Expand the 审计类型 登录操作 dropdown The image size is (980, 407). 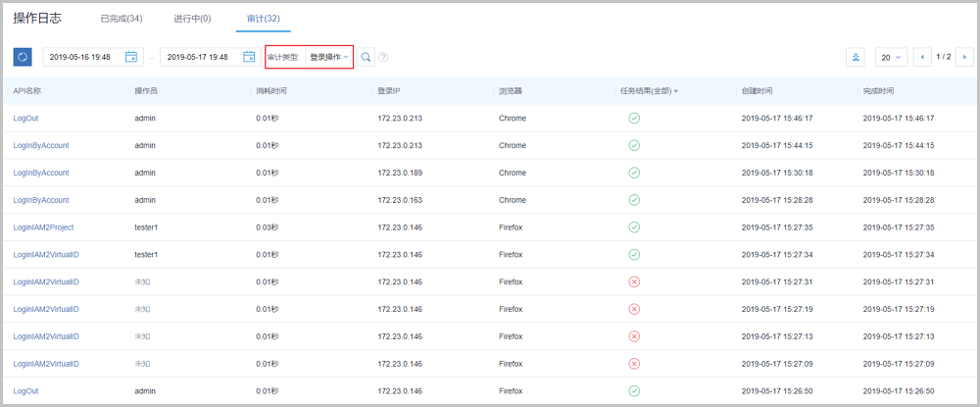[328, 57]
